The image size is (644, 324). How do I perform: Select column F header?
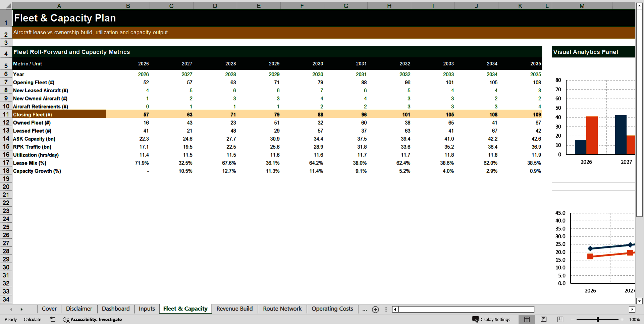pyautogui.click(x=302, y=6)
